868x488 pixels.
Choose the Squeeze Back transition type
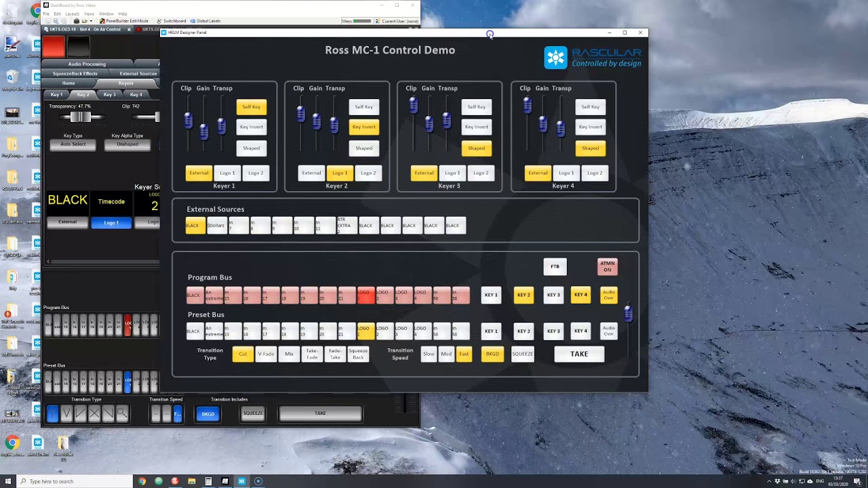pos(358,354)
